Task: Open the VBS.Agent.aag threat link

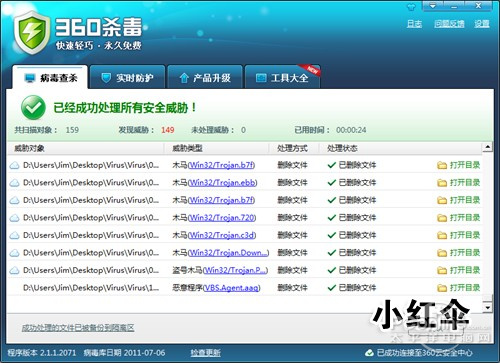Action: tap(231, 288)
